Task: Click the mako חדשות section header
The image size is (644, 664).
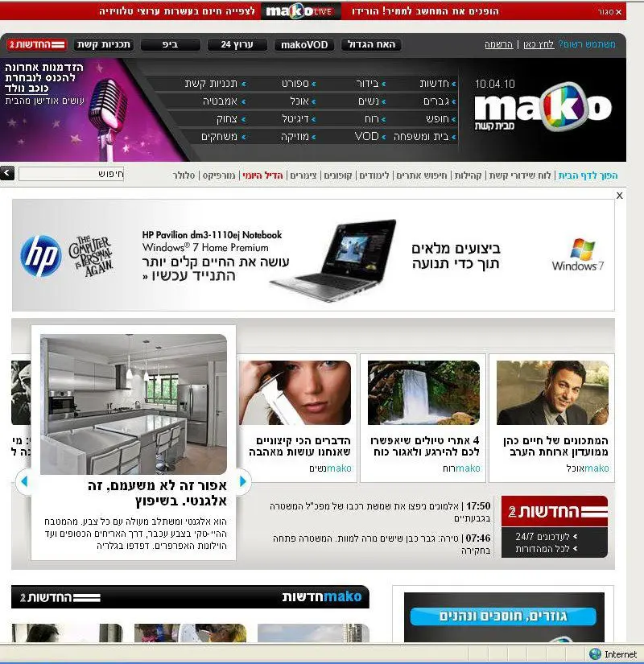Action: coord(322,596)
